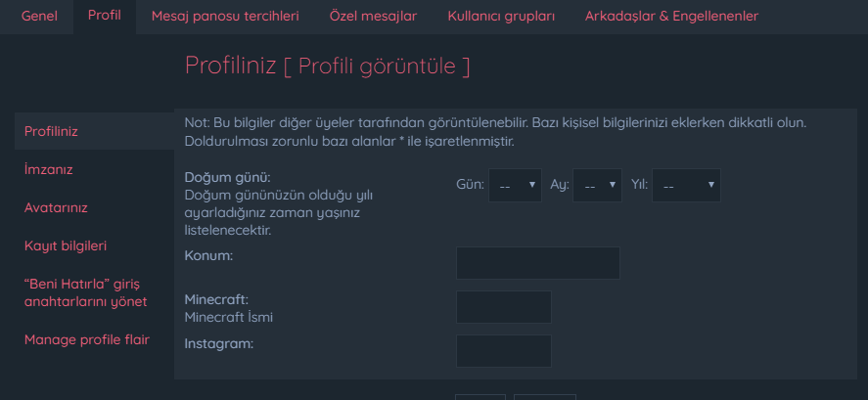The height and width of the screenshot is (400, 868).
Task: Switch to the Profil tab
Action: click(x=104, y=15)
